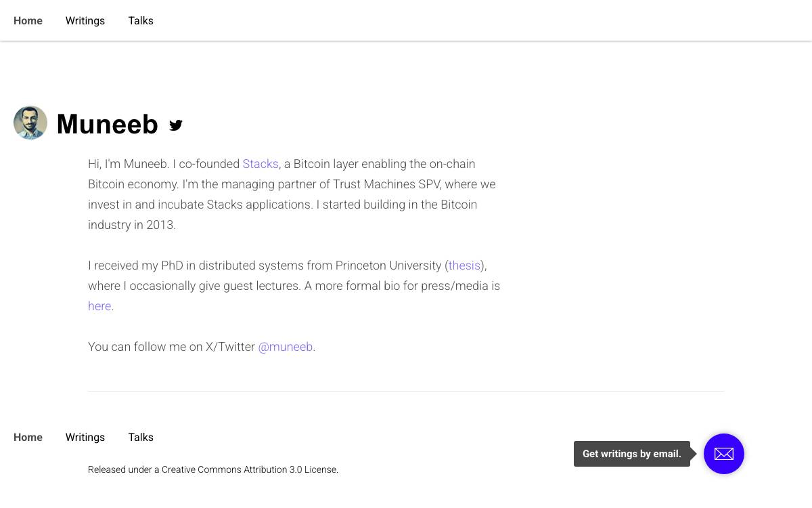This screenshot has height=508, width=812.
Task: Click the purple envelope email button
Action: 724,454
